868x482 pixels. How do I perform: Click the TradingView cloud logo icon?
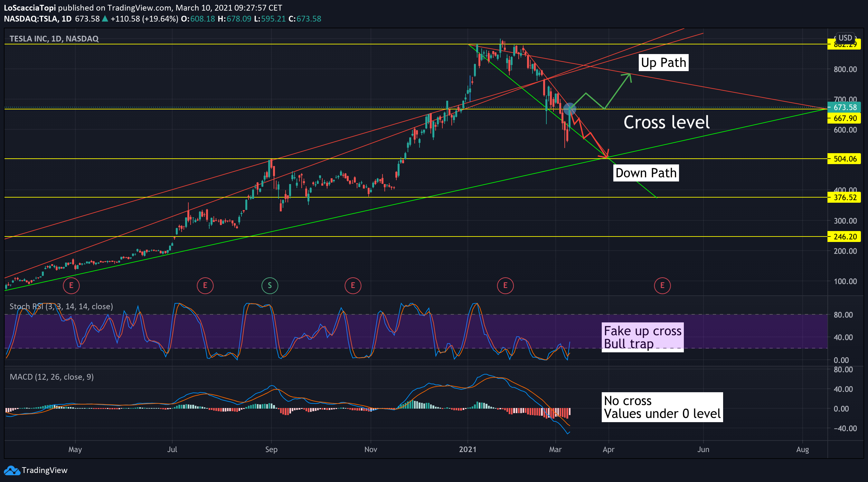point(12,470)
